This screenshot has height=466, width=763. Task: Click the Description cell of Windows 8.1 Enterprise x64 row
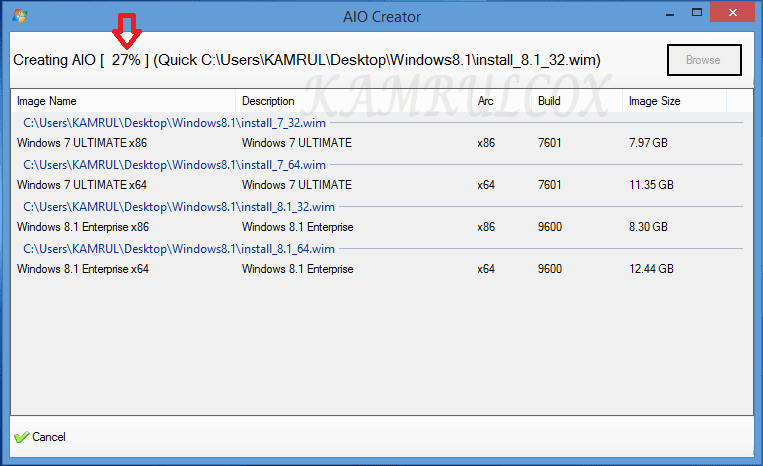coord(298,269)
